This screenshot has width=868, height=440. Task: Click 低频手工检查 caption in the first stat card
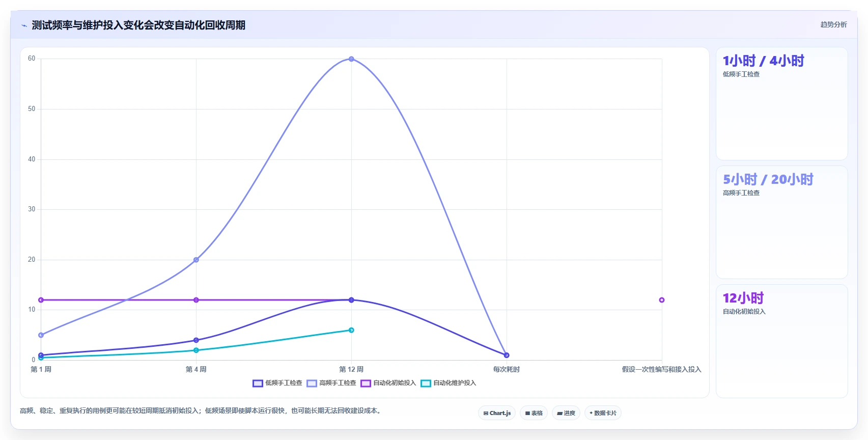pos(741,74)
